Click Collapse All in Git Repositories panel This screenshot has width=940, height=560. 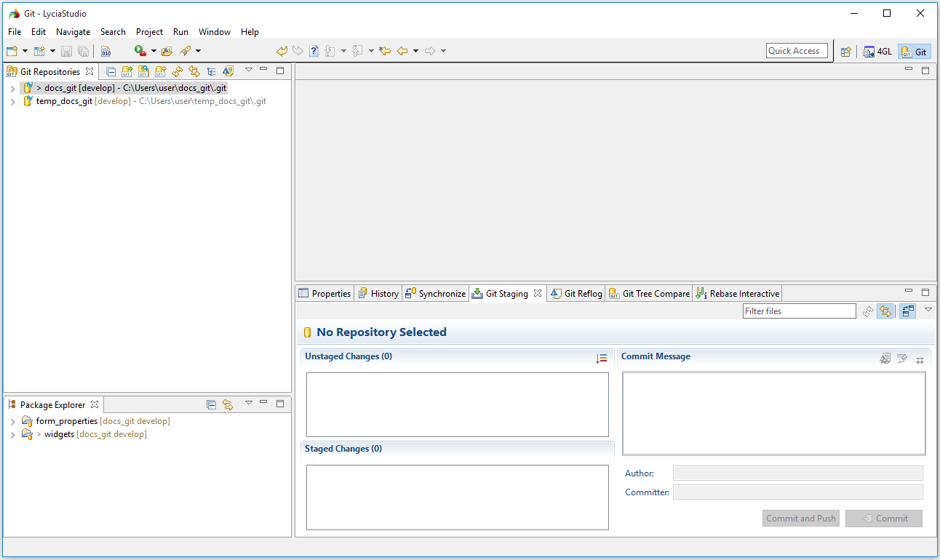tap(111, 71)
